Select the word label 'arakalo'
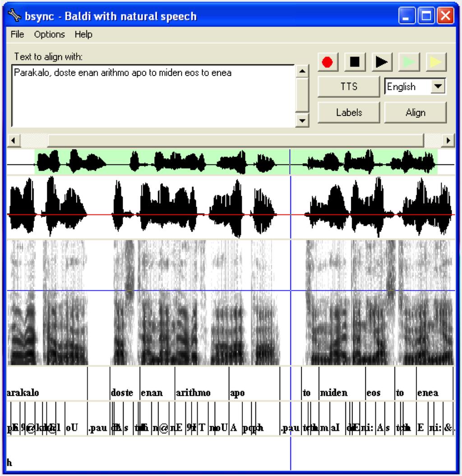Screen dimensions: 462x476 click(x=23, y=393)
